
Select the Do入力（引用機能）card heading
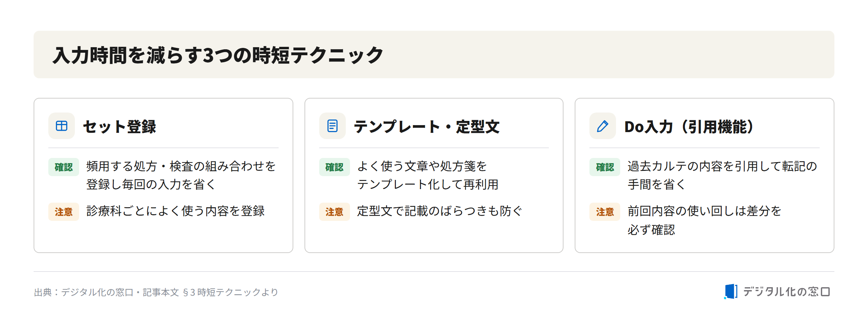689,127
